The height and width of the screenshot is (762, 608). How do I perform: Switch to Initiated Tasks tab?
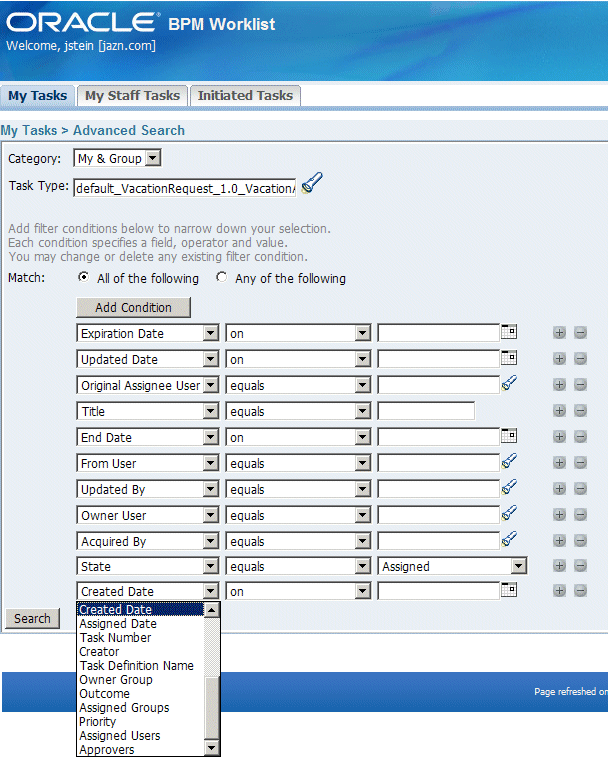pos(245,96)
